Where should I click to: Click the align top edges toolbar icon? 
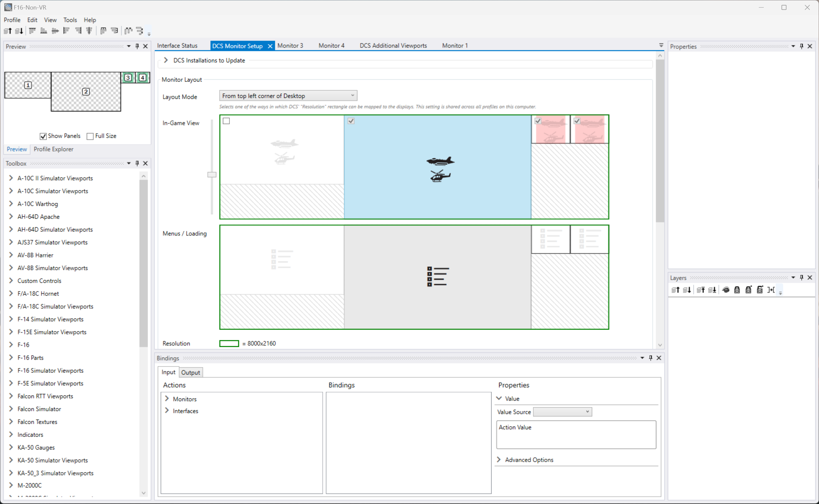coord(32,31)
